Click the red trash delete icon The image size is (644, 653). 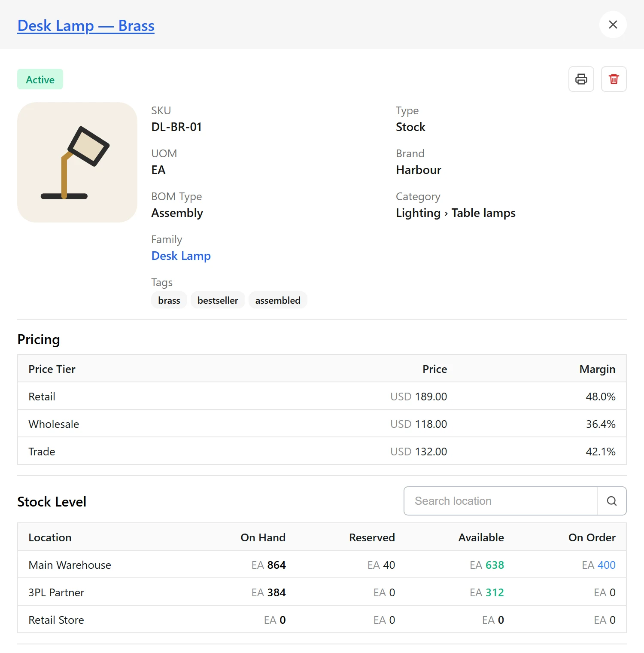(x=614, y=79)
